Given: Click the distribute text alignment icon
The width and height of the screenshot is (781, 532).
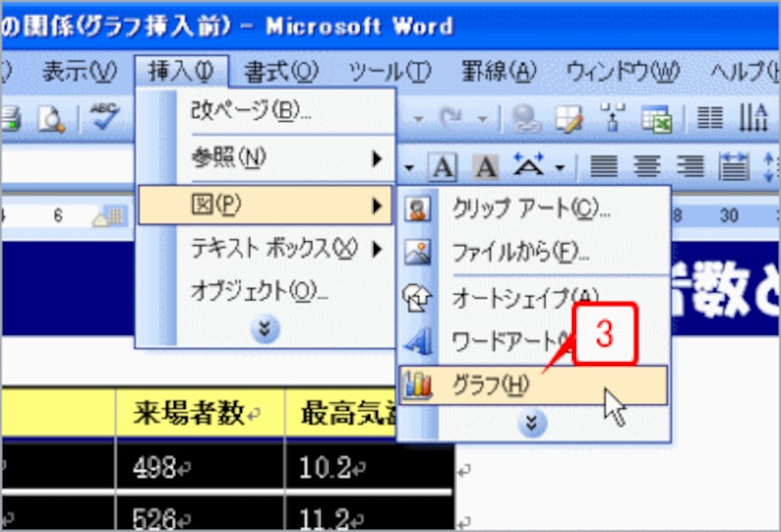Looking at the screenshot, I should click(734, 166).
